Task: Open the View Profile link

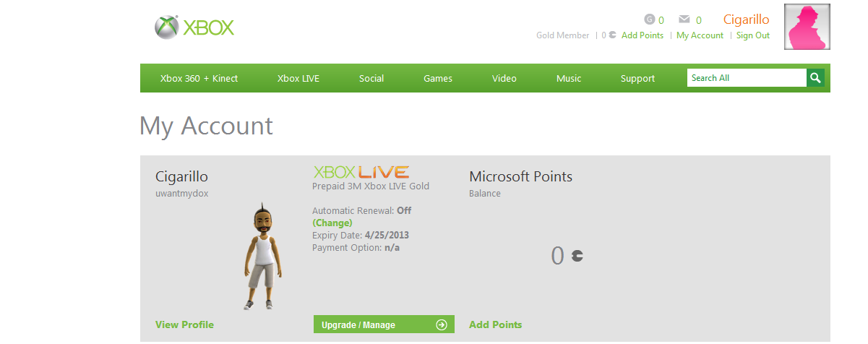Action: (184, 324)
